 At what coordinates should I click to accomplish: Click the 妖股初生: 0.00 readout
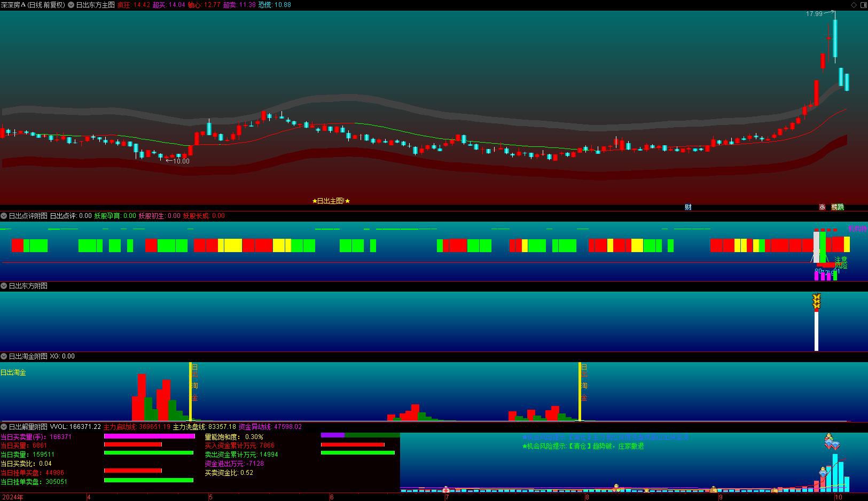(159, 216)
